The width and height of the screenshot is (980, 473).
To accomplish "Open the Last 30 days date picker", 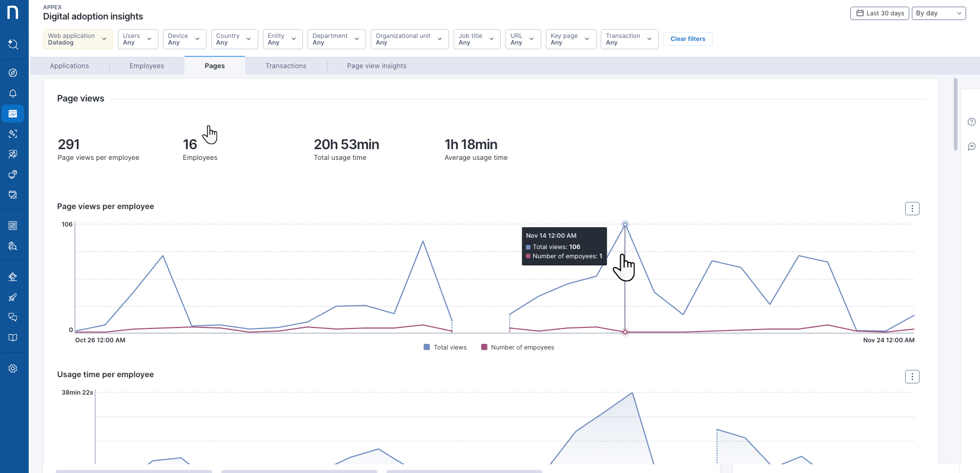I will click(x=880, y=13).
